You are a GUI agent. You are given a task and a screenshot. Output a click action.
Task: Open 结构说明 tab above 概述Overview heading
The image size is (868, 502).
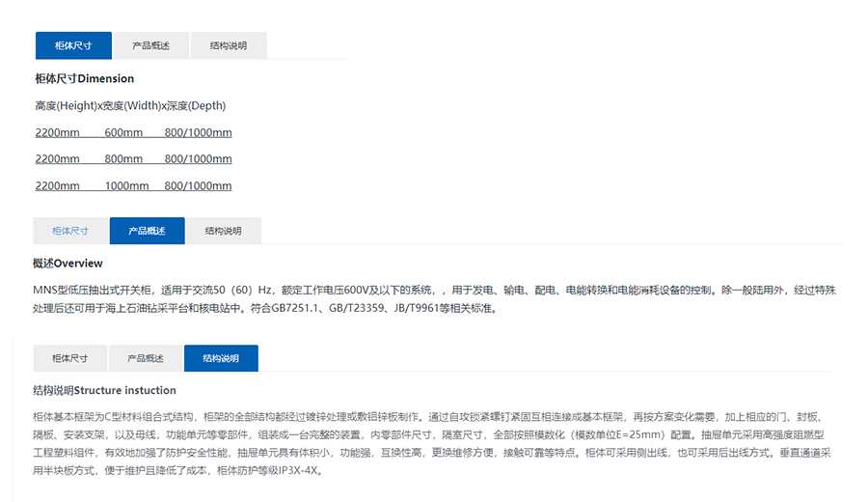[x=223, y=231]
